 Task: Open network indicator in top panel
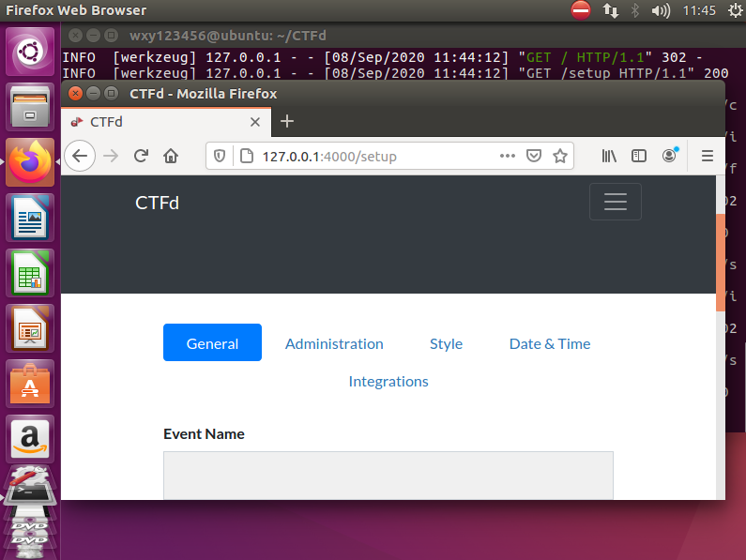(611, 10)
